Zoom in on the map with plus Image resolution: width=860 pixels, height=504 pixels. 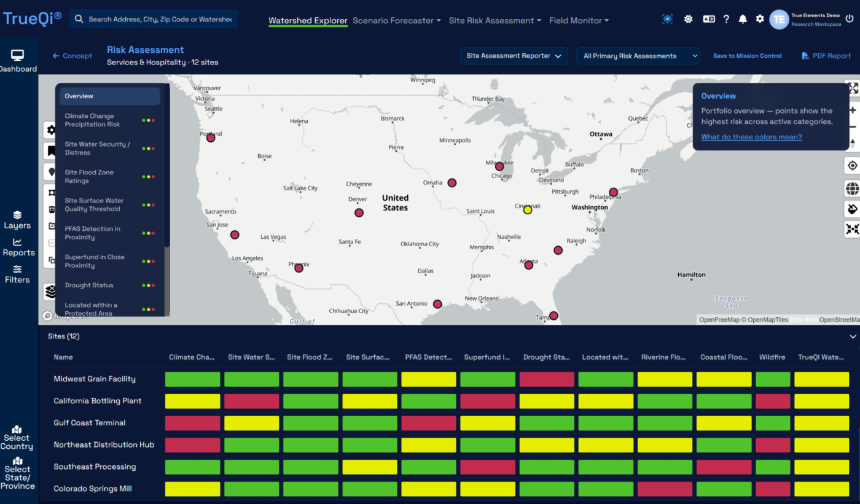[x=853, y=110]
